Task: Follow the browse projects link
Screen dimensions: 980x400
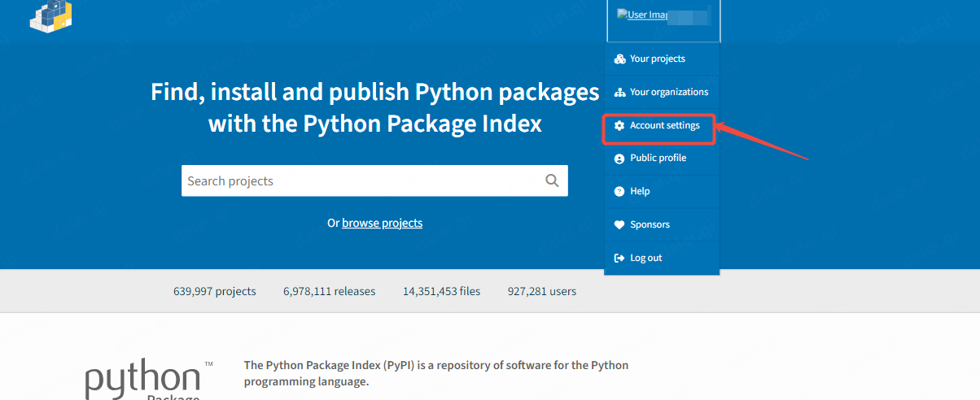Action: tap(382, 223)
